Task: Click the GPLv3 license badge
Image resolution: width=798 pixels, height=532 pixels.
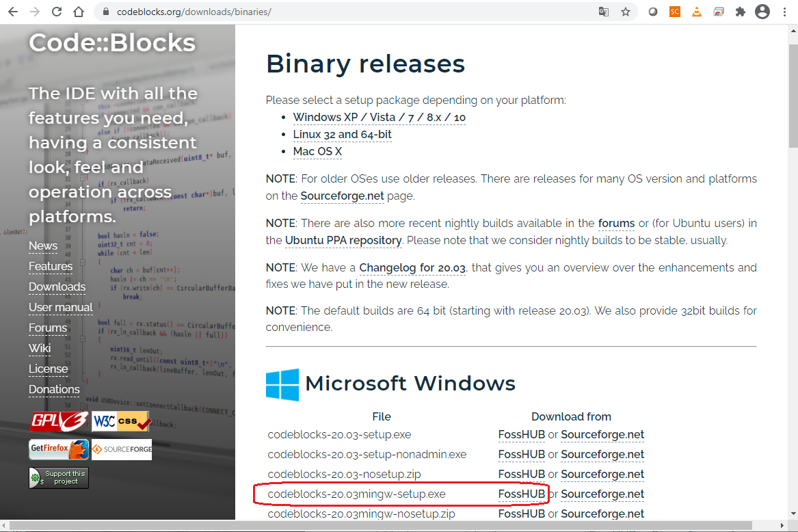Action: pos(58,422)
